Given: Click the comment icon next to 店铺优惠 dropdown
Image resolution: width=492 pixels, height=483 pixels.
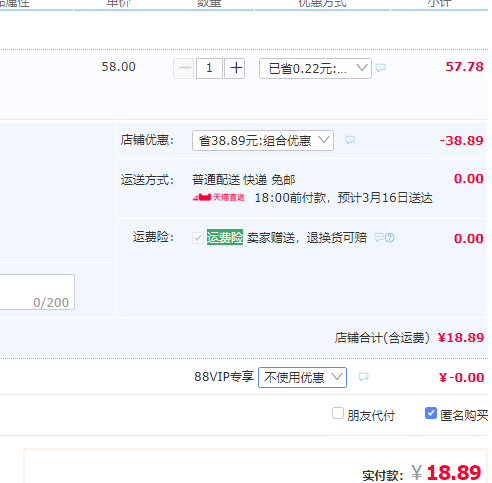Looking at the screenshot, I should click(350, 140).
